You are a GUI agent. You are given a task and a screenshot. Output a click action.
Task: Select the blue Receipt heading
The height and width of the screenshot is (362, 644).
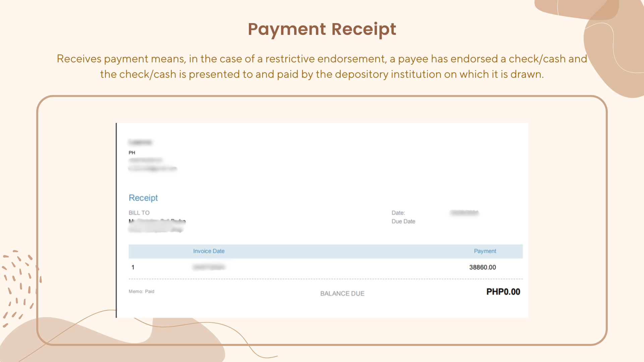coord(143,198)
